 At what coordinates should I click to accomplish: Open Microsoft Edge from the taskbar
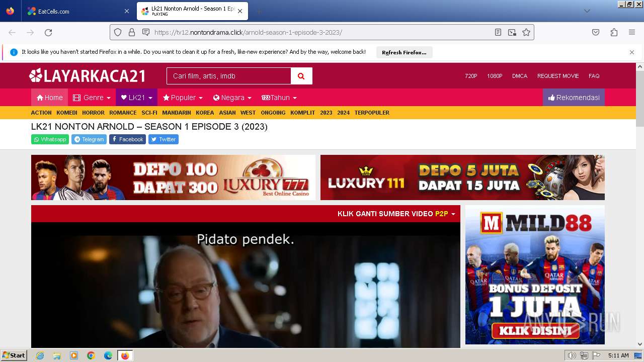[x=108, y=355]
